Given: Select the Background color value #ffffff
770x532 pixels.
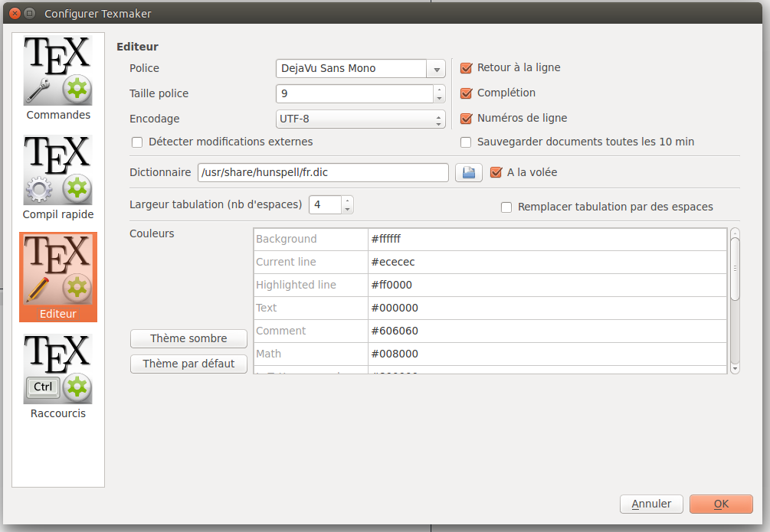Looking at the screenshot, I should [547, 239].
